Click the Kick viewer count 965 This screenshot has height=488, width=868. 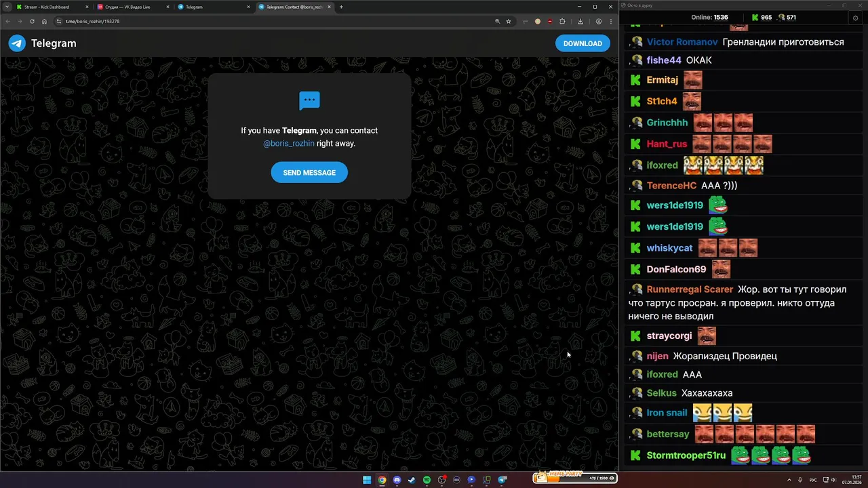click(762, 18)
